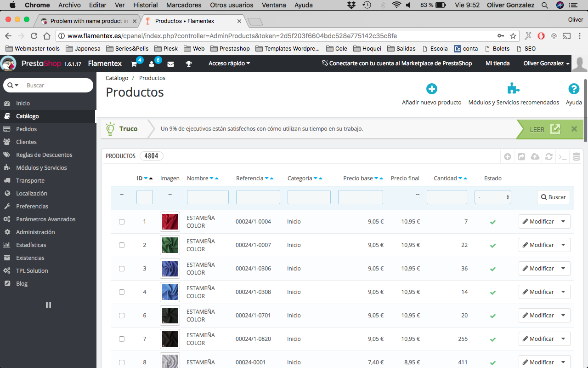Open Módulos y Servicios recomendados puzzle icon

[x=513, y=89]
